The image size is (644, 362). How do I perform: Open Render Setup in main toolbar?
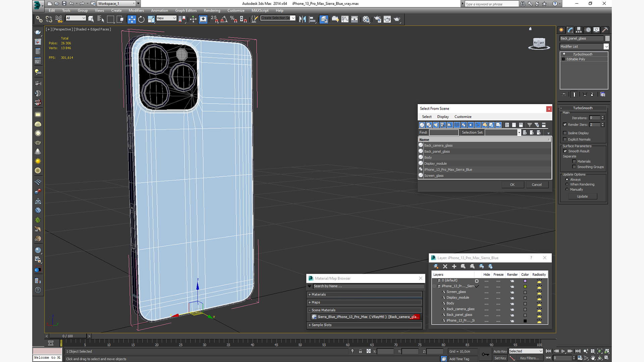click(x=378, y=19)
